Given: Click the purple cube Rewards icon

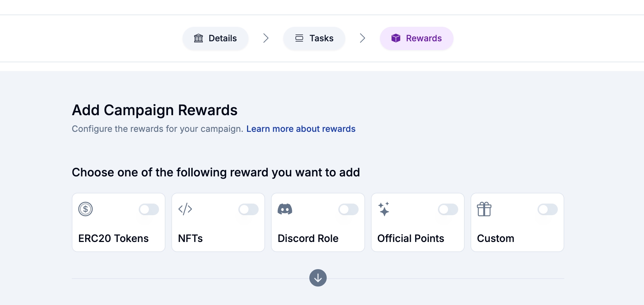Looking at the screenshot, I should (x=396, y=38).
